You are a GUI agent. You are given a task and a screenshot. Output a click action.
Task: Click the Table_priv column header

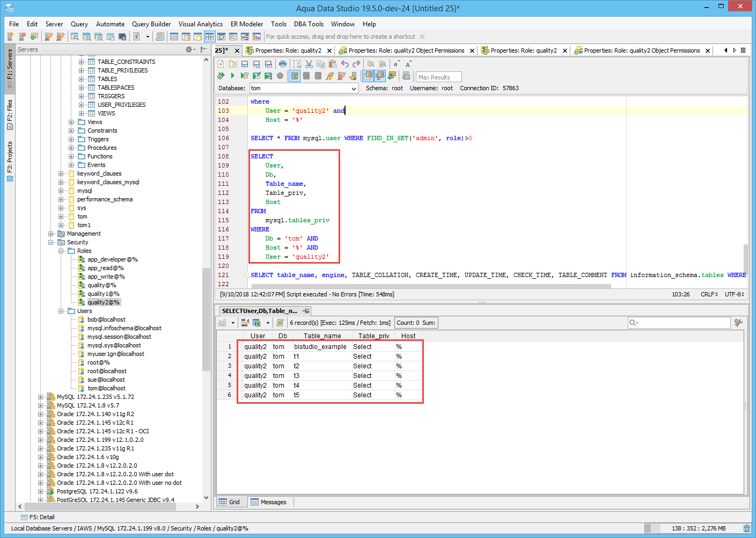[373, 336]
